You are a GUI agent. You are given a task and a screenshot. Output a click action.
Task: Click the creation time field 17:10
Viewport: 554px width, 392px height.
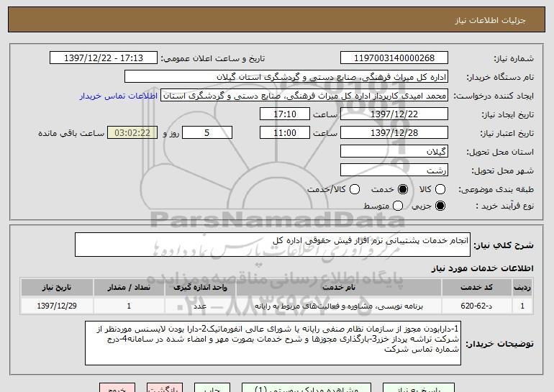(x=285, y=114)
